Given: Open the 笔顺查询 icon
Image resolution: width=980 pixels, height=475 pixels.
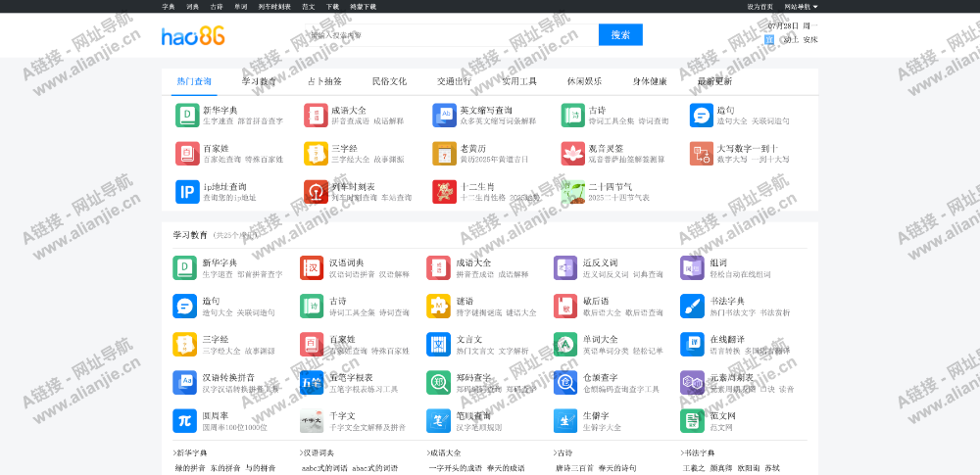Looking at the screenshot, I should pos(439,421).
